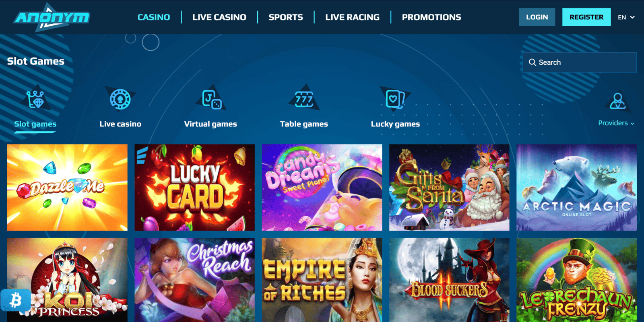Go to the Casino menu item
This screenshot has height=322, width=644.
[x=154, y=17]
